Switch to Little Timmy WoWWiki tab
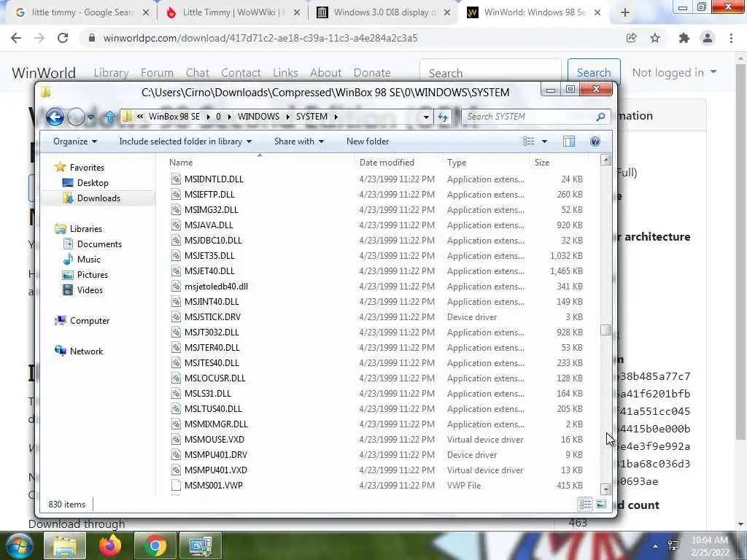The image size is (747, 560). [x=231, y=12]
